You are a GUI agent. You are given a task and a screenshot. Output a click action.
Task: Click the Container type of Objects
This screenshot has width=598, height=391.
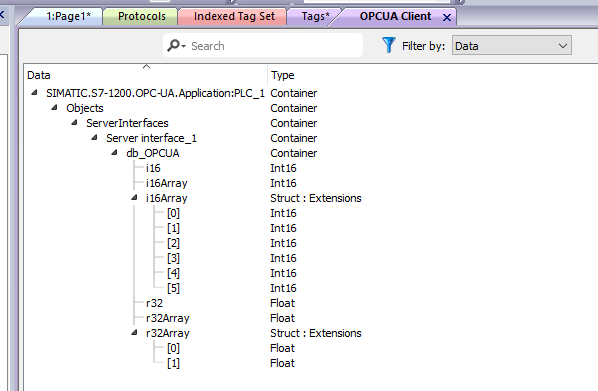coord(293,108)
